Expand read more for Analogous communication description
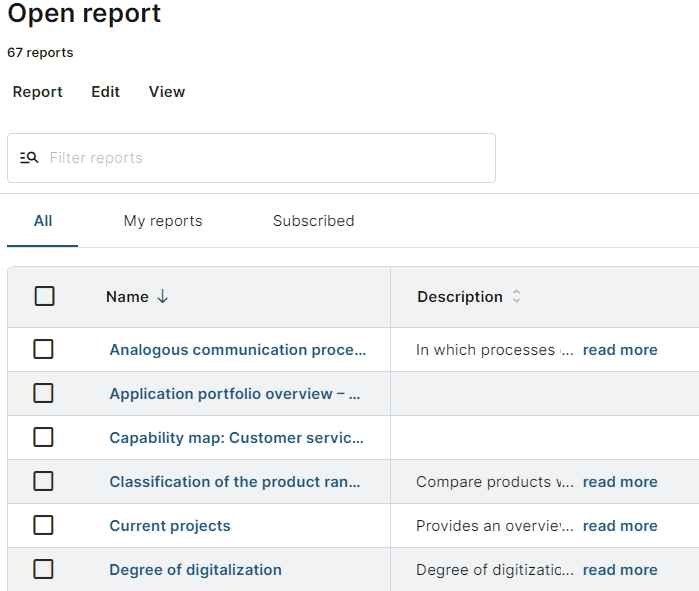This screenshot has height=591, width=699. (620, 350)
